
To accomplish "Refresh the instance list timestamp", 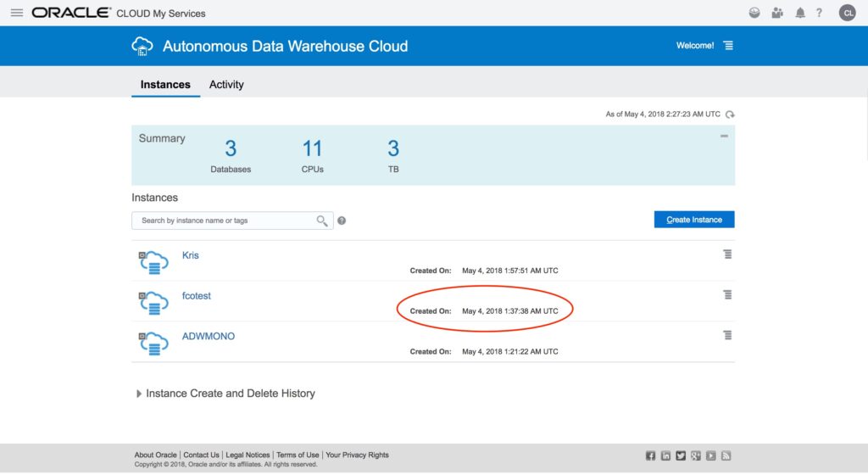I will 730,115.
